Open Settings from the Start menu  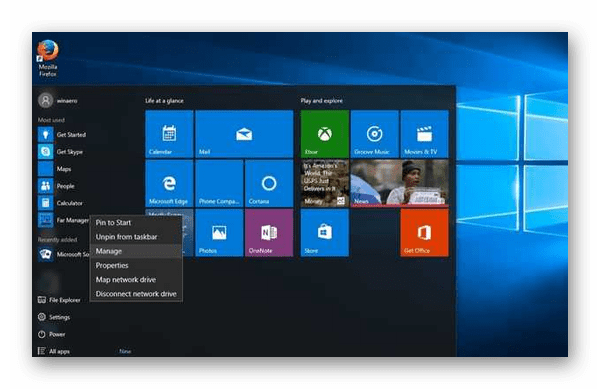click(x=54, y=317)
